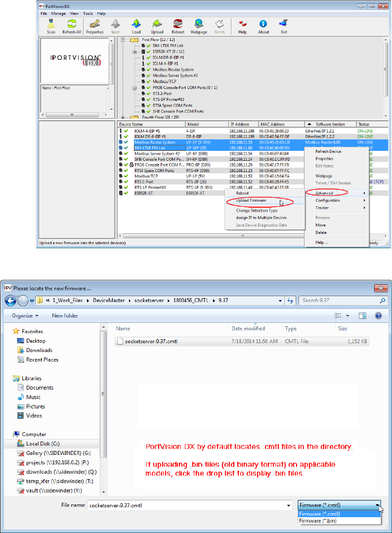Click the About toolbar icon
392x533 pixels.
tap(263, 27)
